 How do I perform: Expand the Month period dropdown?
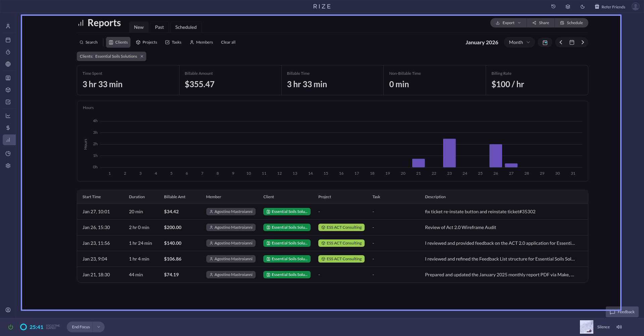click(x=519, y=42)
